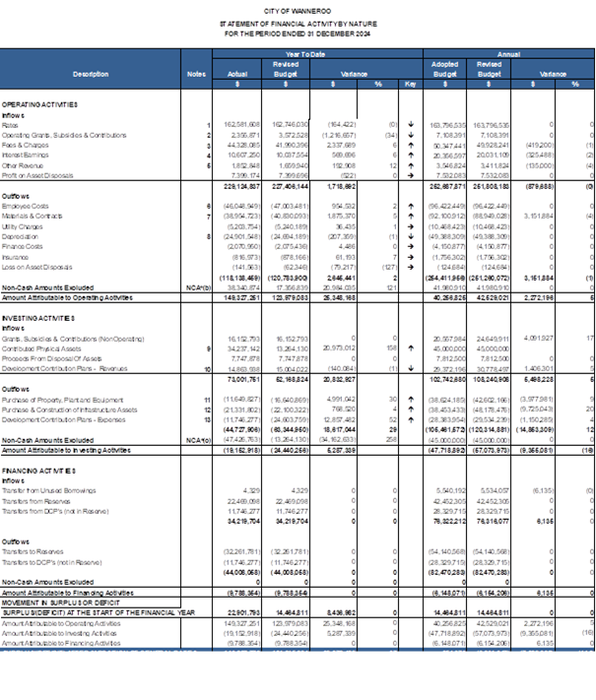Click the FINANCING ACTIVITIES section heading
Viewport: 596px width, 700px height.
pyautogui.click(x=37, y=470)
